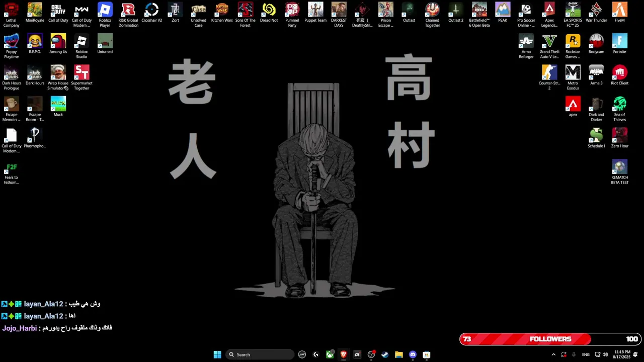Select the Arma Reforger desktop icon
The width and height of the screenshot is (644, 362).
click(526, 46)
